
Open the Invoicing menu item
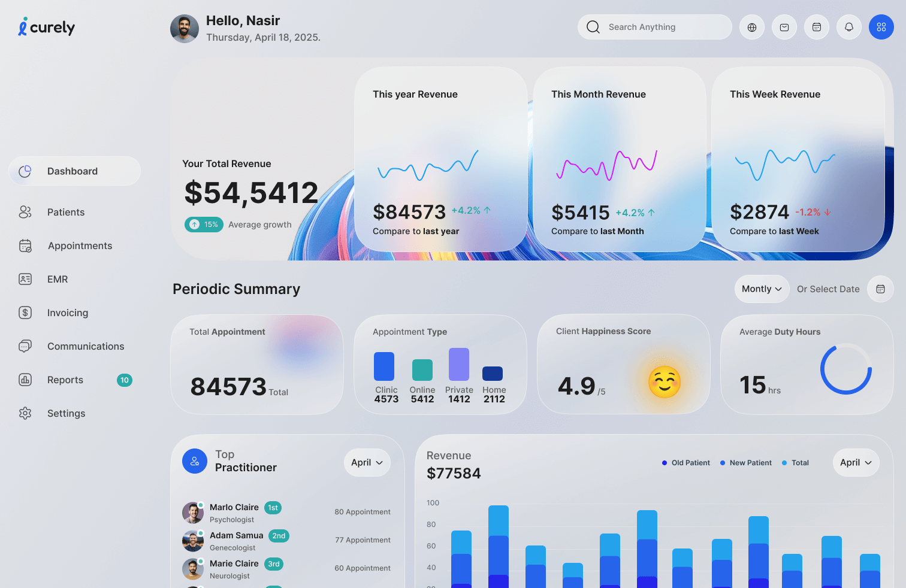click(x=67, y=313)
